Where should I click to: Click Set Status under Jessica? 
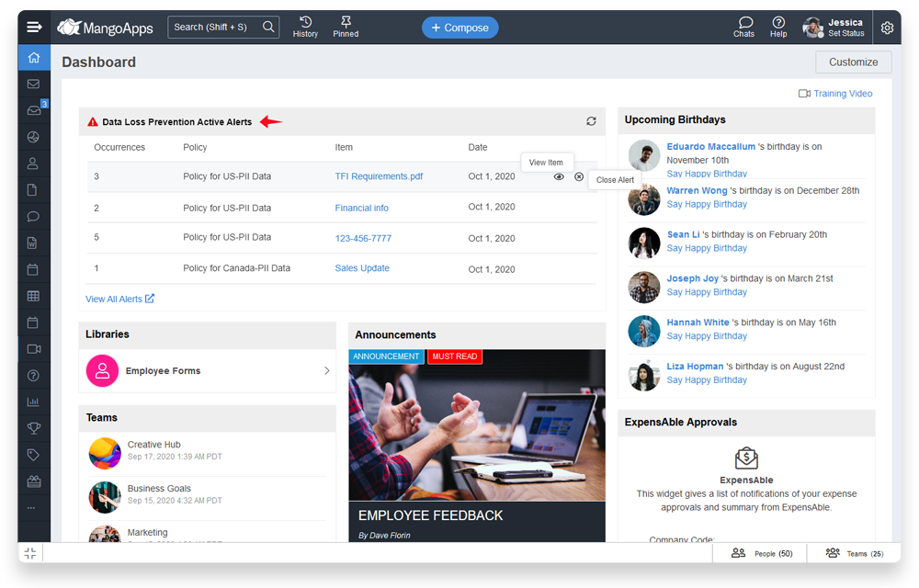[845, 33]
